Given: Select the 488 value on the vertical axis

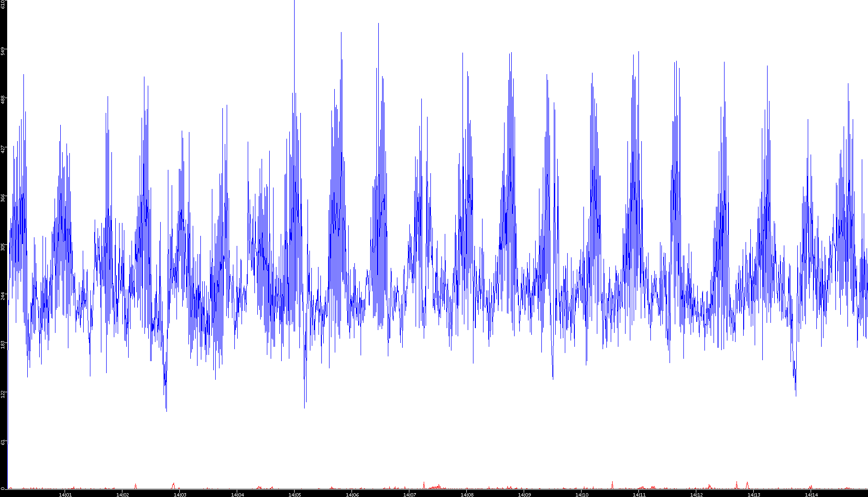Looking at the screenshot, I should (x=3, y=99).
